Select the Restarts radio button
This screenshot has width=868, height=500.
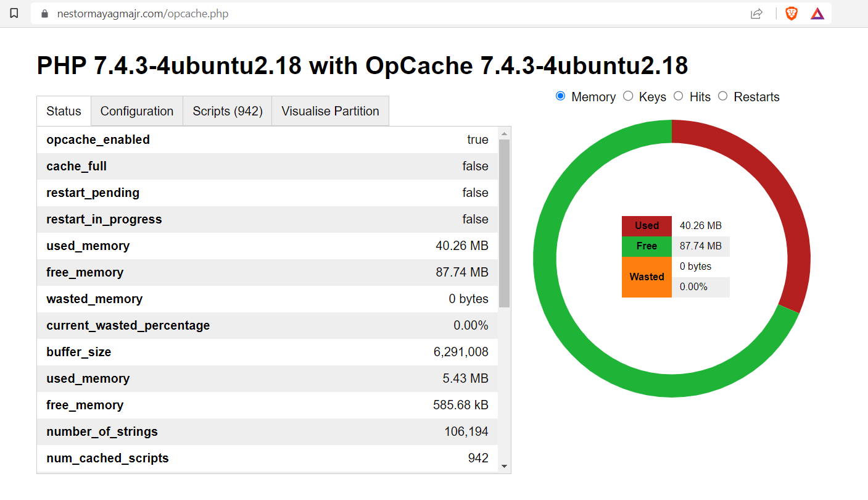722,96
